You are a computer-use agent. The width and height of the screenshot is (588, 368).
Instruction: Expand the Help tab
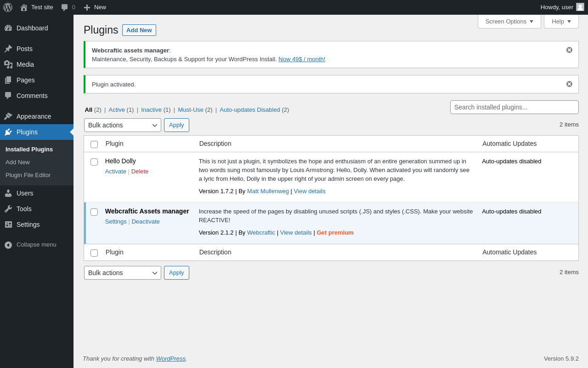(561, 22)
